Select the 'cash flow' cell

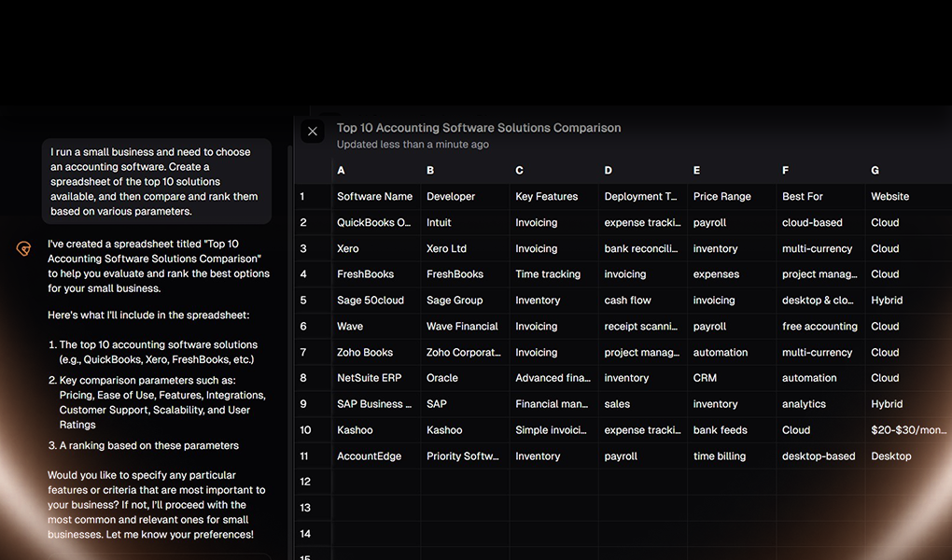(x=643, y=301)
